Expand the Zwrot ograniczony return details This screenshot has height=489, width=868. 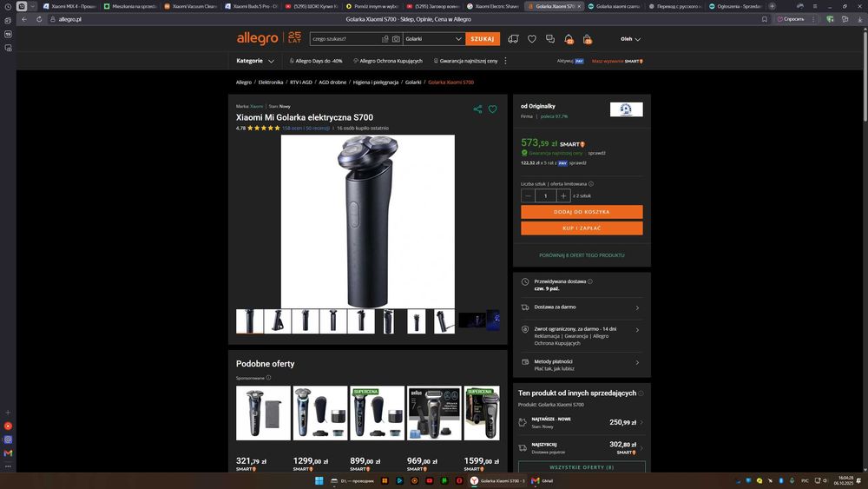[x=582, y=335]
